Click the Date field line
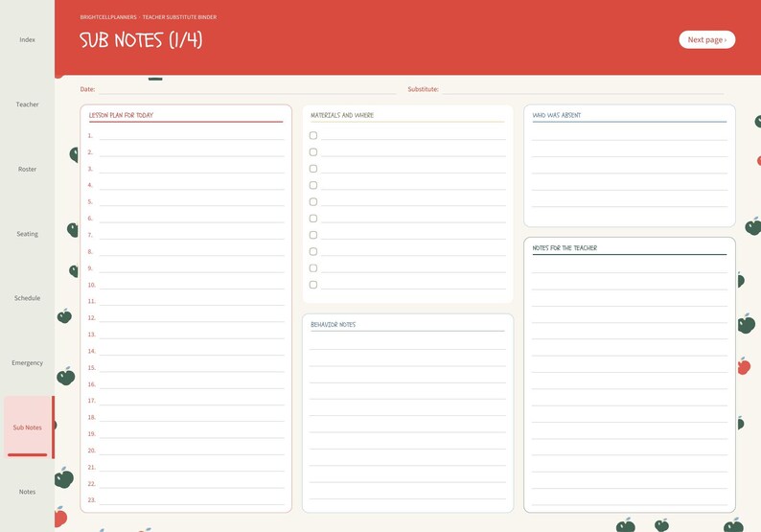 (x=247, y=89)
